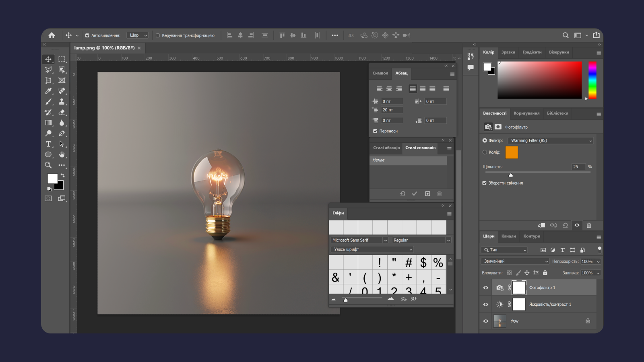The height and width of the screenshot is (362, 644).
Task: Click the orange photo filter color swatch
Action: pyautogui.click(x=512, y=152)
